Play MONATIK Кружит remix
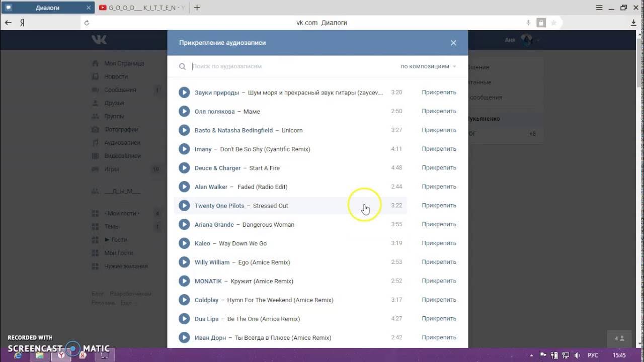This screenshot has width=644, height=362. pyautogui.click(x=184, y=281)
